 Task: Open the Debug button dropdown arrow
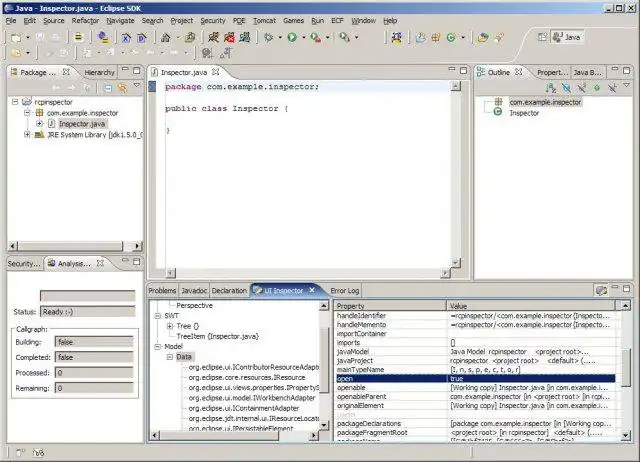pyautogui.click(x=280, y=38)
